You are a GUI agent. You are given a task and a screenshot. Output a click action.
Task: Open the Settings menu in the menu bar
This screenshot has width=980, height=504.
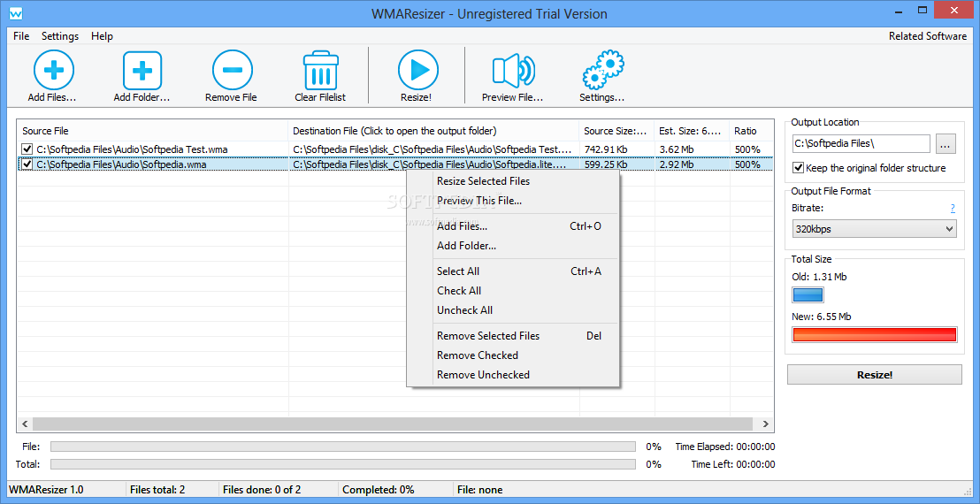[x=60, y=35]
